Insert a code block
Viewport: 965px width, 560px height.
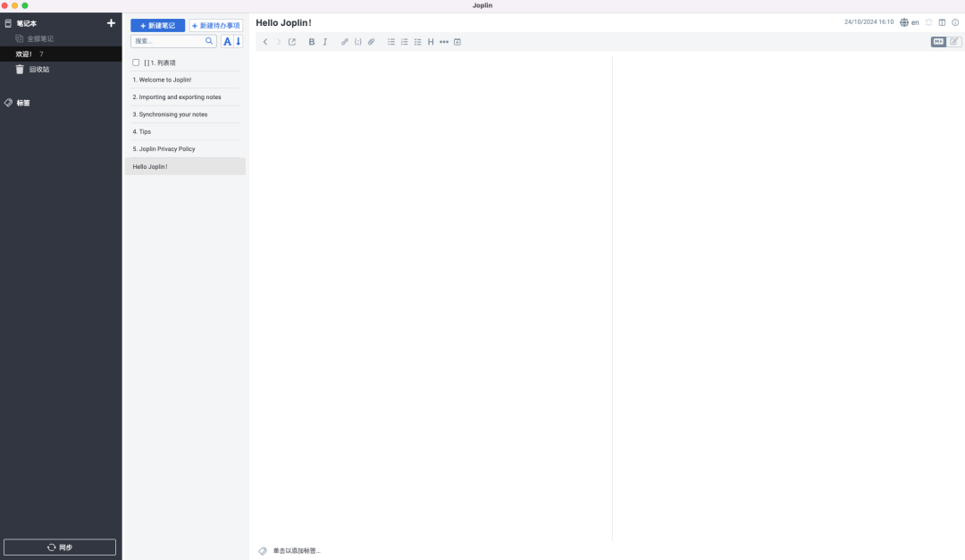tap(357, 42)
